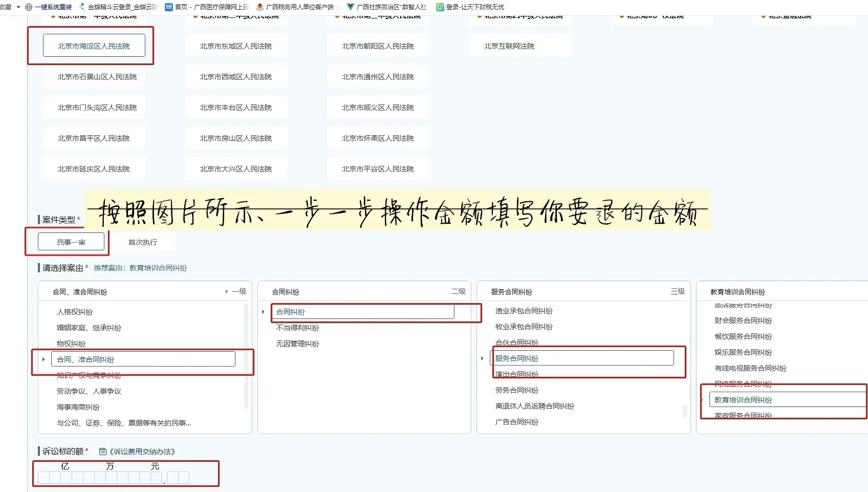
Task: Choose 北京市海淀区人民法院
Action: click(94, 46)
